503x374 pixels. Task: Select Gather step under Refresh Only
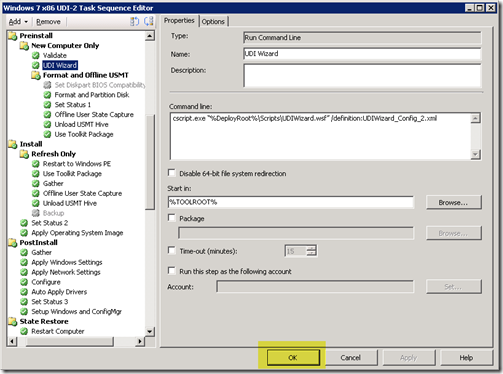coord(53,184)
